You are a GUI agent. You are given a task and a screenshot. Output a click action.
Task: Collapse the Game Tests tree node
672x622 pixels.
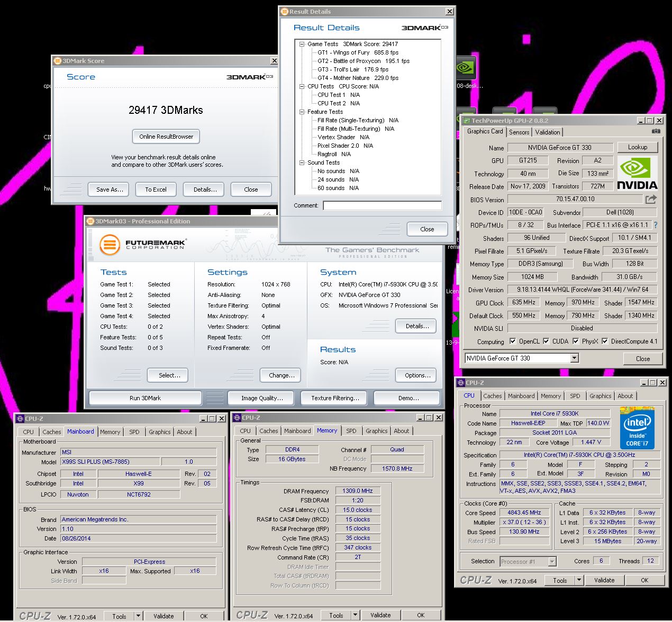(x=302, y=44)
